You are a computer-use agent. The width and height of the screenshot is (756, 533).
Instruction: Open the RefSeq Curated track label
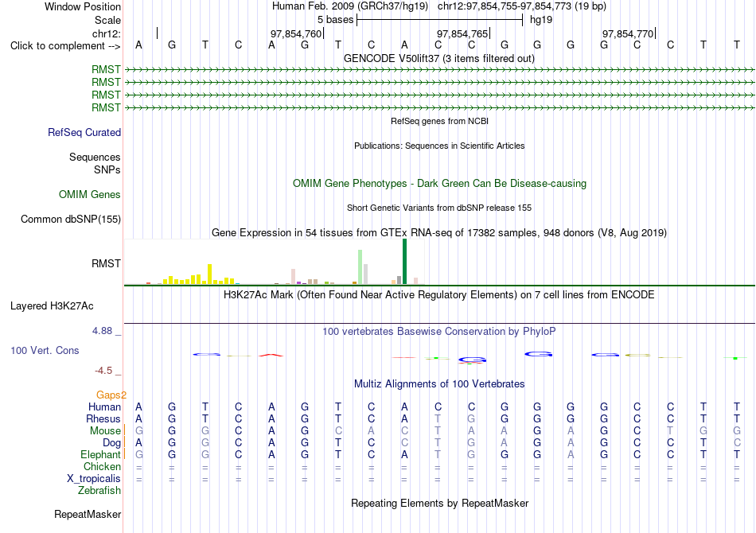[x=84, y=133]
